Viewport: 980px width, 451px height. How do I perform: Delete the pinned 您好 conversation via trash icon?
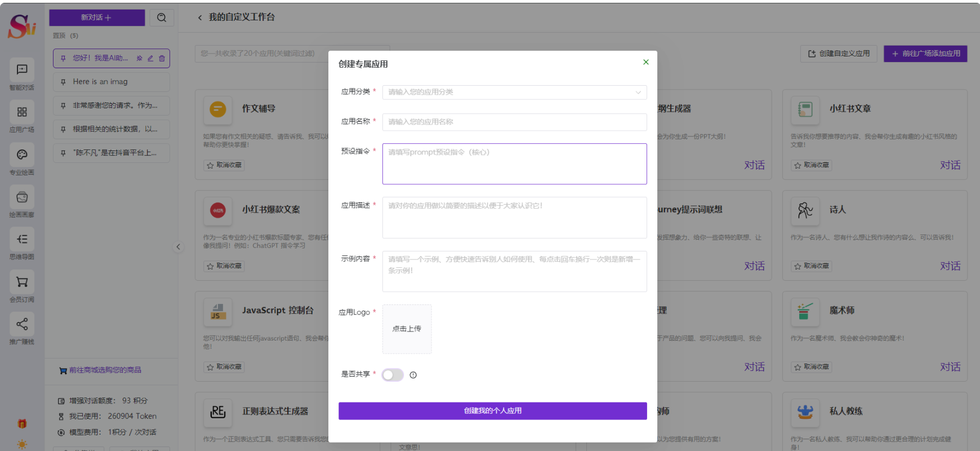162,58
